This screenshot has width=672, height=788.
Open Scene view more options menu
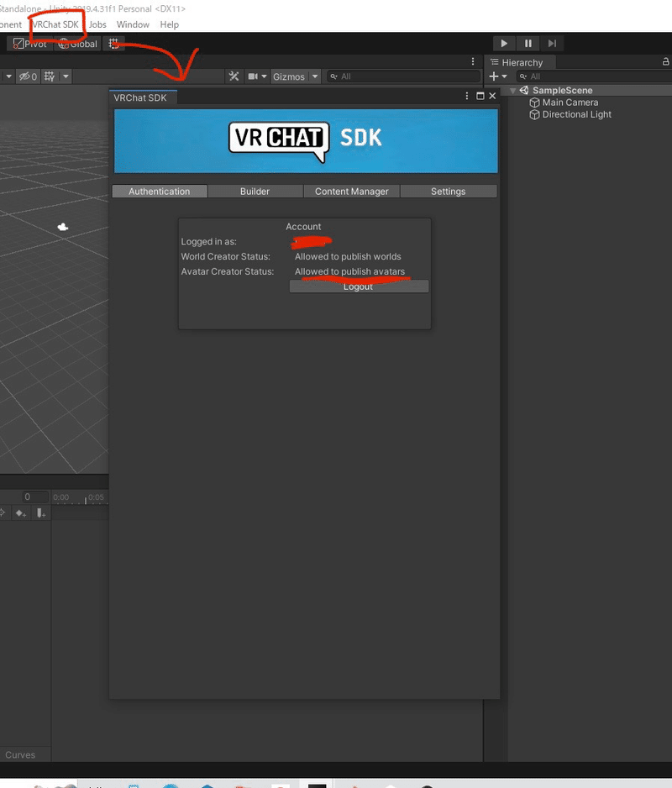point(472,61)
